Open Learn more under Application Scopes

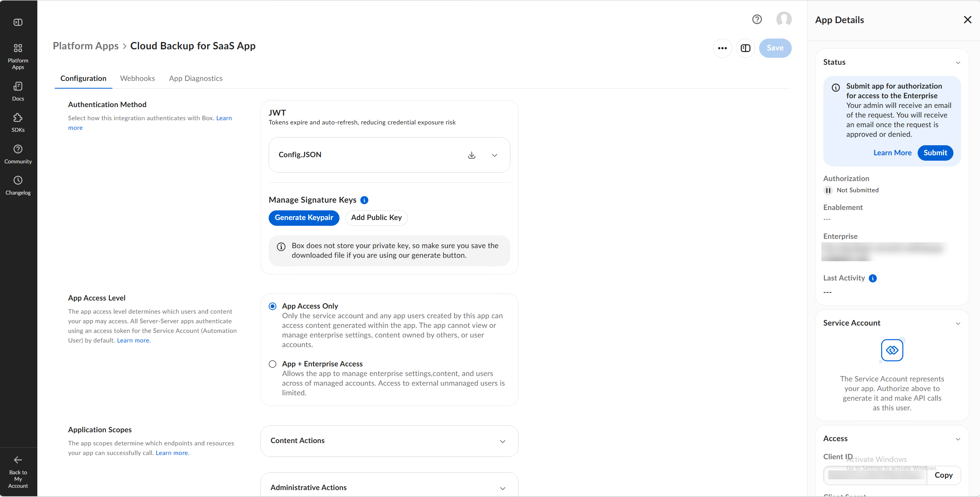(x=172, y=453)
